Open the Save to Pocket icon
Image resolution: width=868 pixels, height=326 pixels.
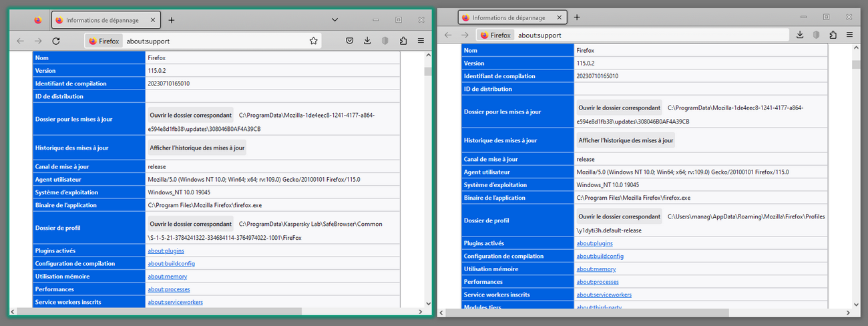[x=350, y=41]
